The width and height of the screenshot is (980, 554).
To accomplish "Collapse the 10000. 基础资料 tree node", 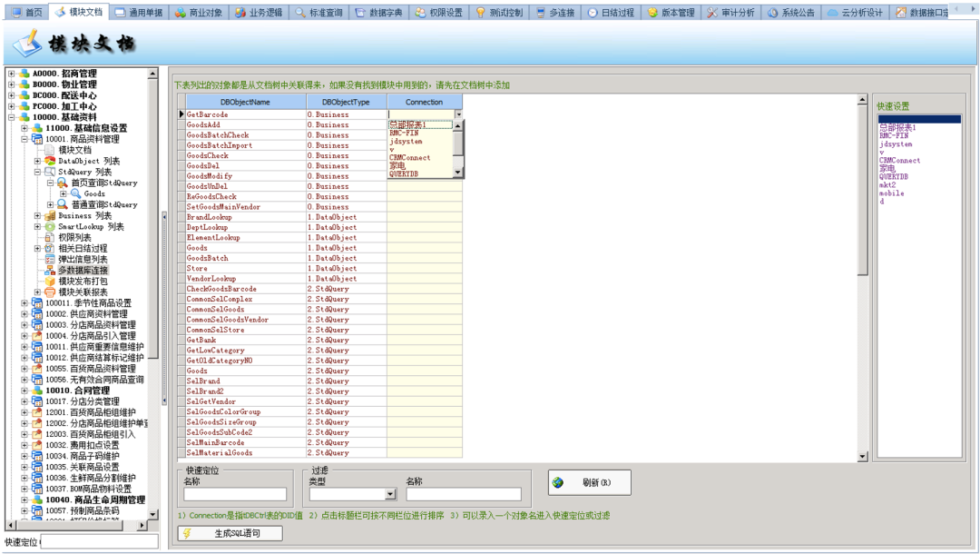I will pos(11,117).
